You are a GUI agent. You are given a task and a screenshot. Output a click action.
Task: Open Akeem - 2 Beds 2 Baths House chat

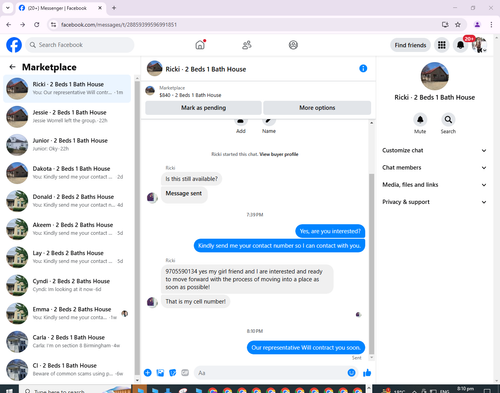(67, 229)
